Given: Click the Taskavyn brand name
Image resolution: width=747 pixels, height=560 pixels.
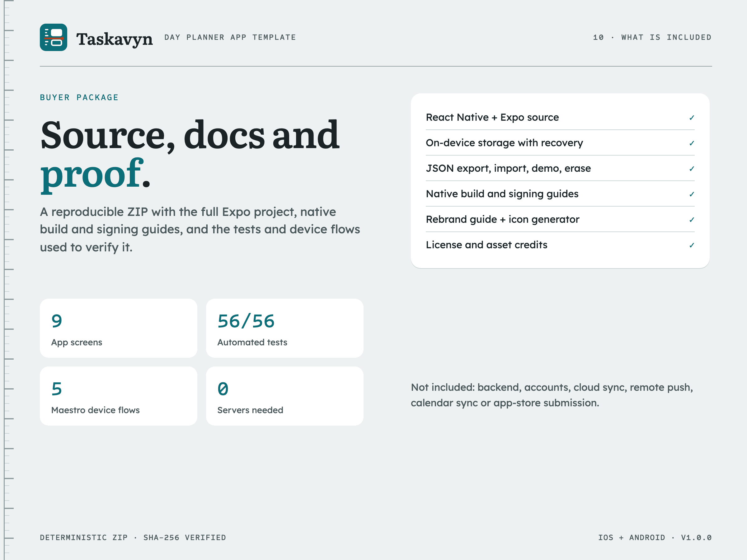Looking at the screenshot, I should click(114, 39).
